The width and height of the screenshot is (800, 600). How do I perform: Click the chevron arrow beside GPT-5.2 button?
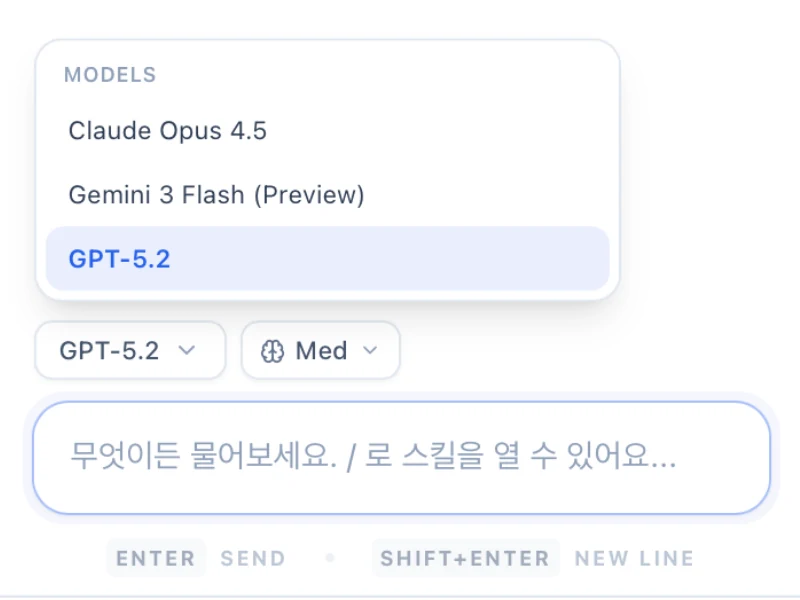point(186,351)
